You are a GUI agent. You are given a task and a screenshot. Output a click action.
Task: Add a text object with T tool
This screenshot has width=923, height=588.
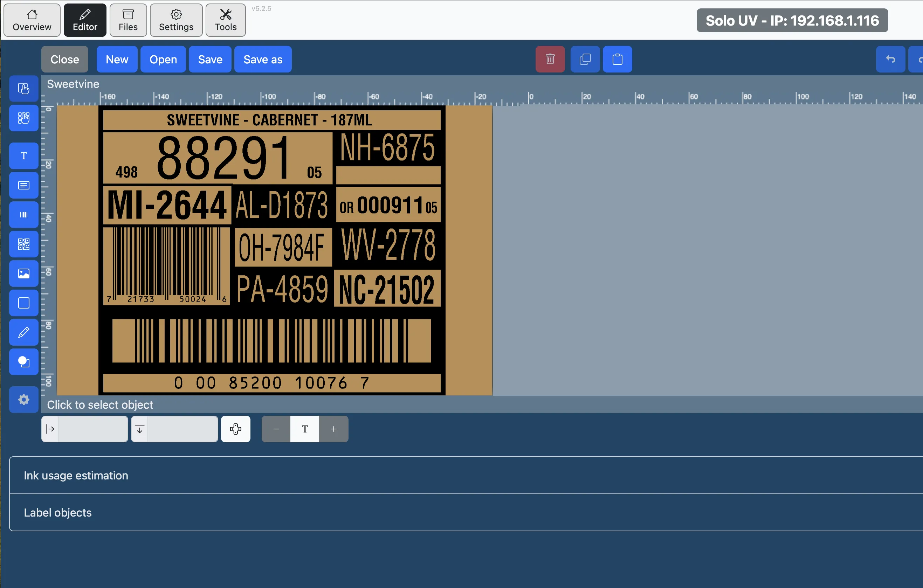coord(24,155)
